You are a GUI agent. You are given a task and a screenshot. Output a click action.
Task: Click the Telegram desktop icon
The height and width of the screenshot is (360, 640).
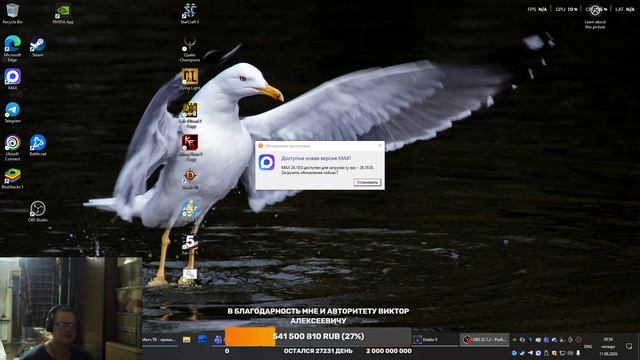(x=13, y=113)
